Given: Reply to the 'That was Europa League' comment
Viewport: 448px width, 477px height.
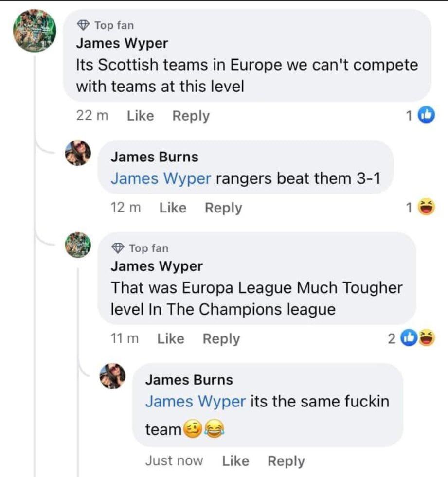Looking at the screenshot, I should click(x=221, y=339).
